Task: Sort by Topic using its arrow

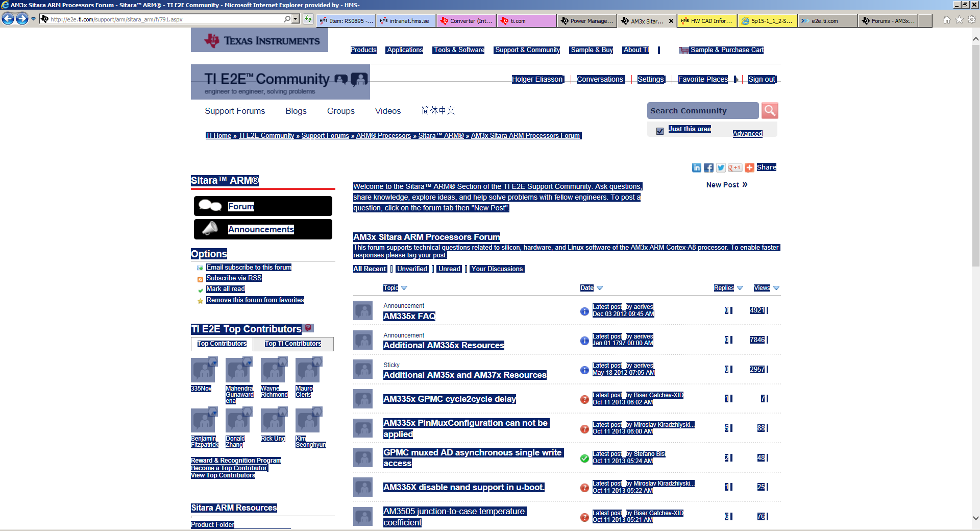Action: coord(404,288)
